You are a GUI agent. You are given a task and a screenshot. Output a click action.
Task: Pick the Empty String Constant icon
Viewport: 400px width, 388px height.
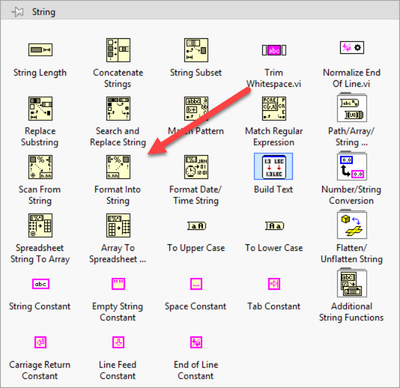tap(118, 284)
